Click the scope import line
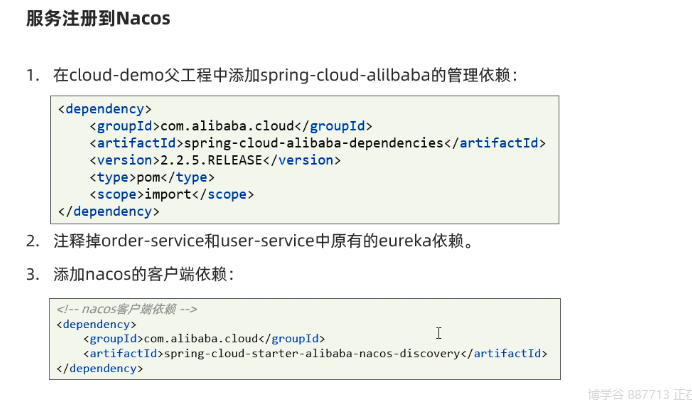This screenshot has height=410, width=692. click(171, 194)
